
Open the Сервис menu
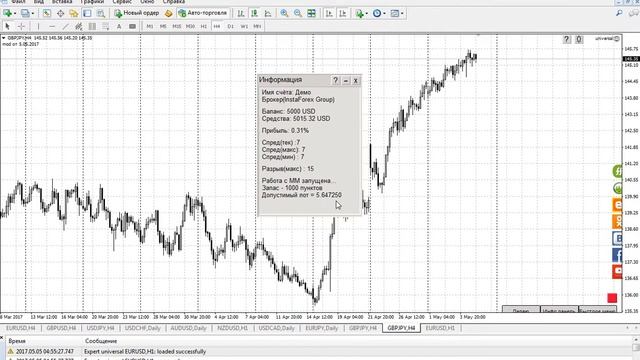click(122, 2)
